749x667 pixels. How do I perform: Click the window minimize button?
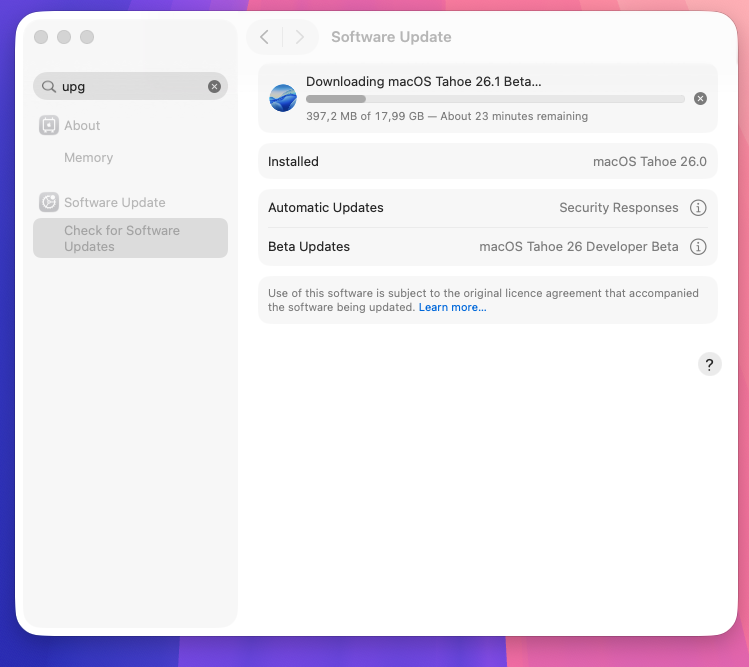pyautogui.click(x=64, y=37)
